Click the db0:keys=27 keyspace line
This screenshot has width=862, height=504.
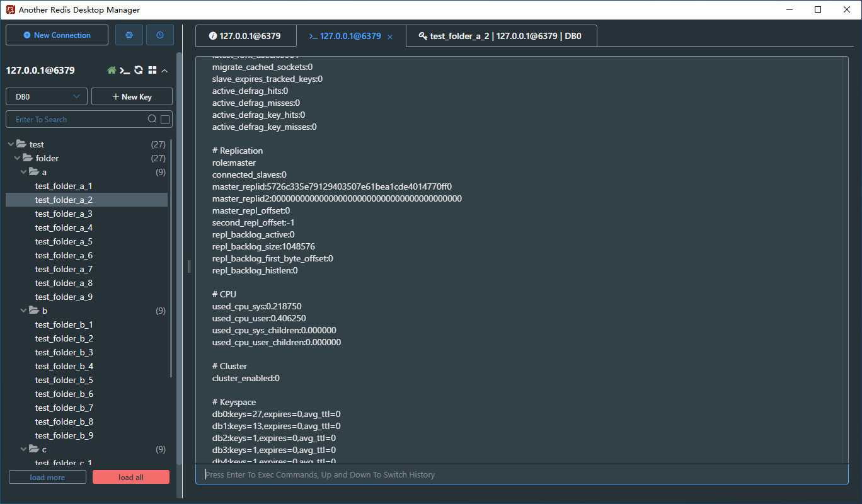[x=277, y=414]
